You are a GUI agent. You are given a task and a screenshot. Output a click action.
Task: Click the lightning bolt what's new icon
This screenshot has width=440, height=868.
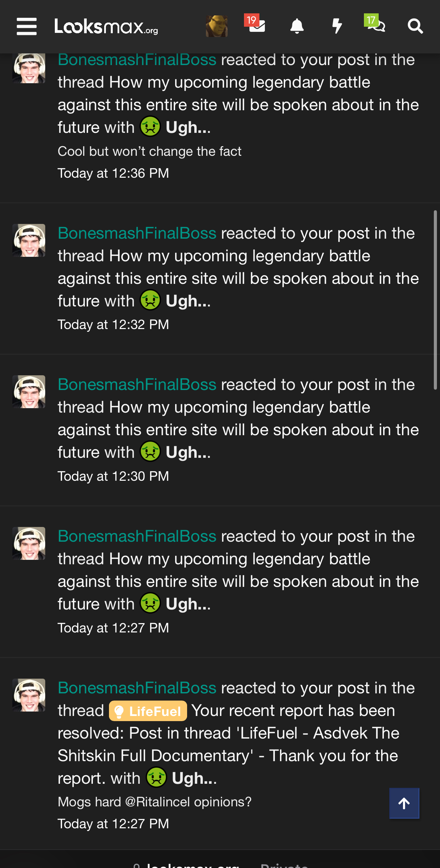coord(337,26)
